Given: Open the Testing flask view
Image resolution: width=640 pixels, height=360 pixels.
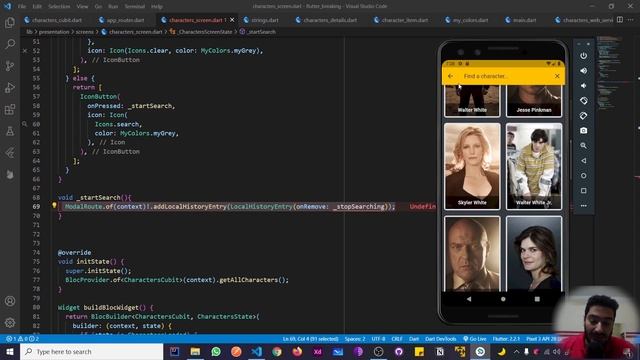Looking at the screenshot, I should (x=10, y=131).
